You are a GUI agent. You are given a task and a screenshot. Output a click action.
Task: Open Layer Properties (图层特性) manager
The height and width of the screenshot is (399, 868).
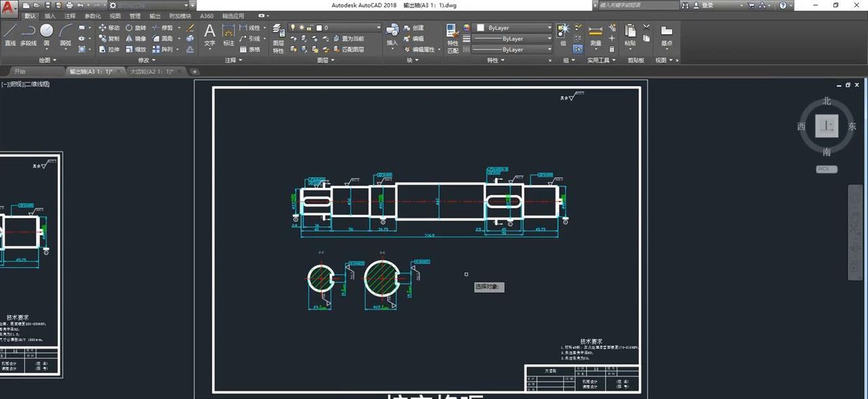point(278,38)
